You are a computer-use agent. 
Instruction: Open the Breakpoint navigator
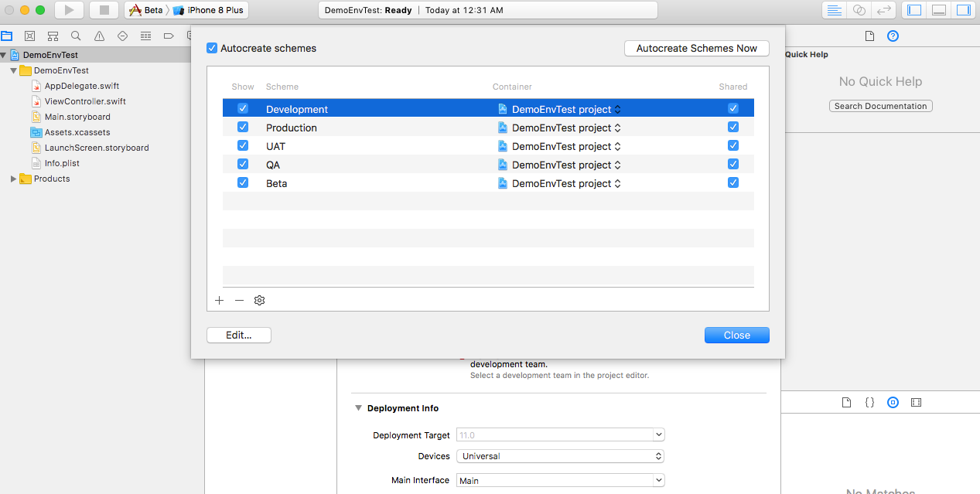169,36
